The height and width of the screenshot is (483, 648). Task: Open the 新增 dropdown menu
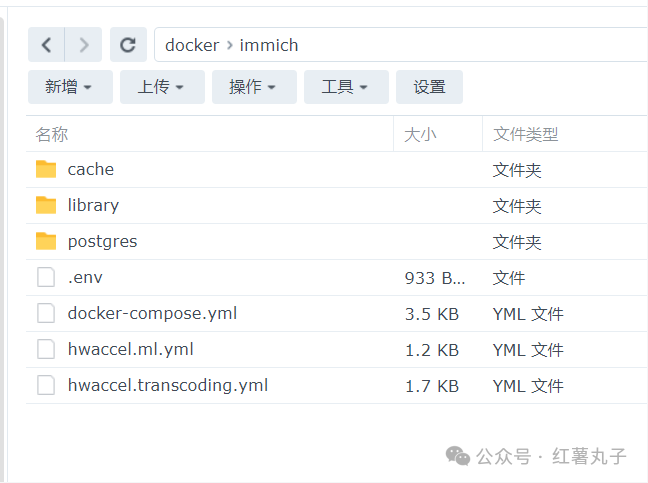pos(70,87)
